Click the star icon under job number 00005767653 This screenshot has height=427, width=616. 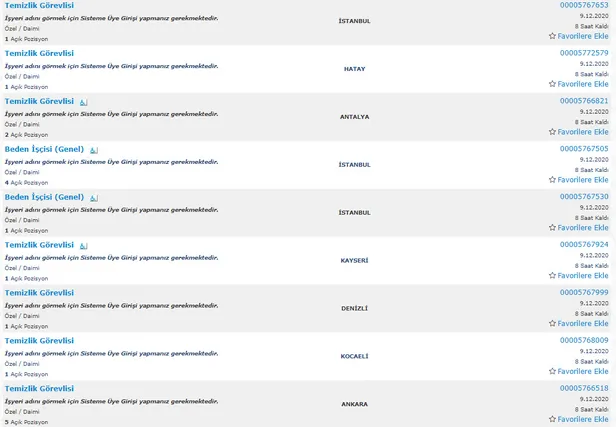point(552,36)
